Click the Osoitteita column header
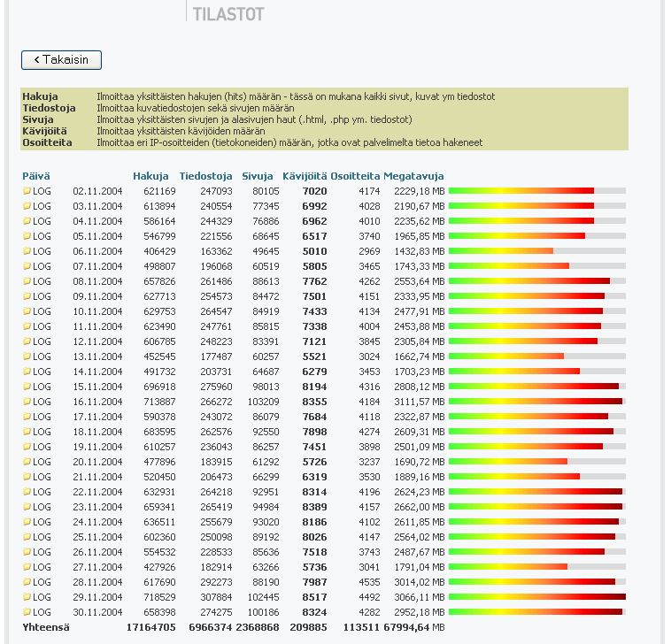Screen dimensions: 671x644 point(355,176)
